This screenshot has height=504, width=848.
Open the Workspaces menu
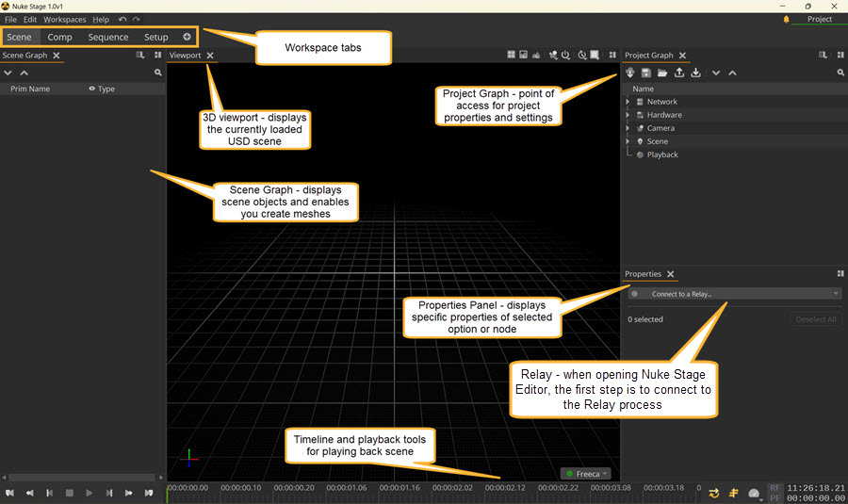pos(64,19)
